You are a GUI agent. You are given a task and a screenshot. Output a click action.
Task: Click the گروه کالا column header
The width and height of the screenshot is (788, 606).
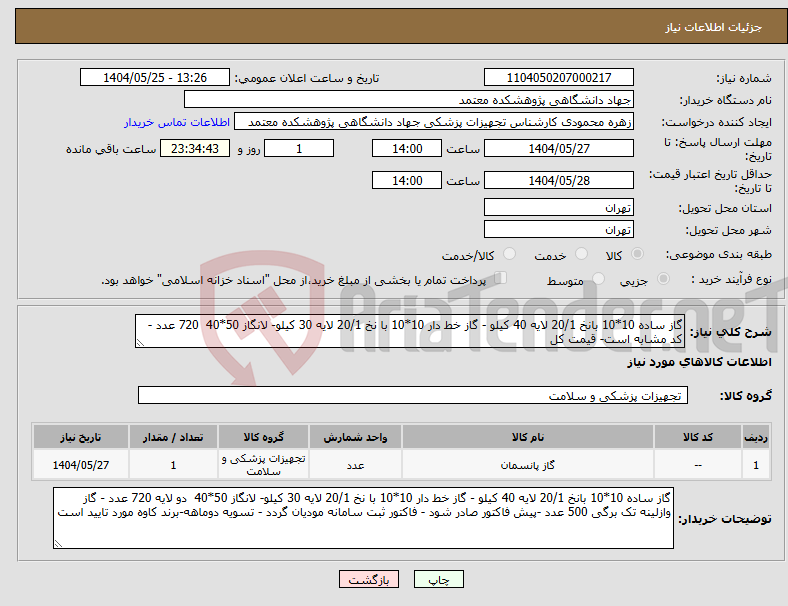[263, 437]
